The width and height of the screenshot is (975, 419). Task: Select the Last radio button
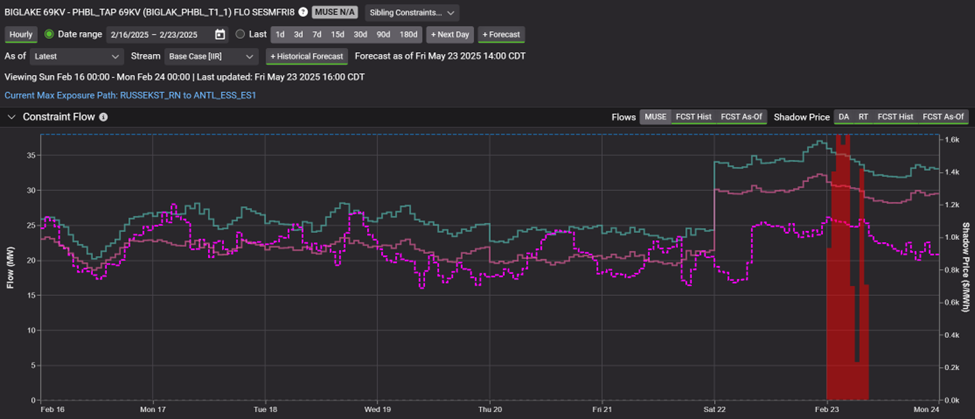click(240, 35)
